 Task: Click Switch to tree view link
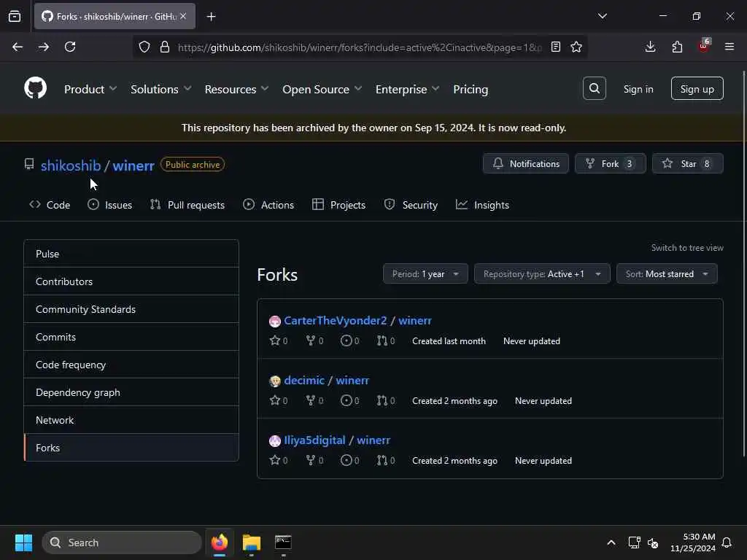click(x=687, y=248)
